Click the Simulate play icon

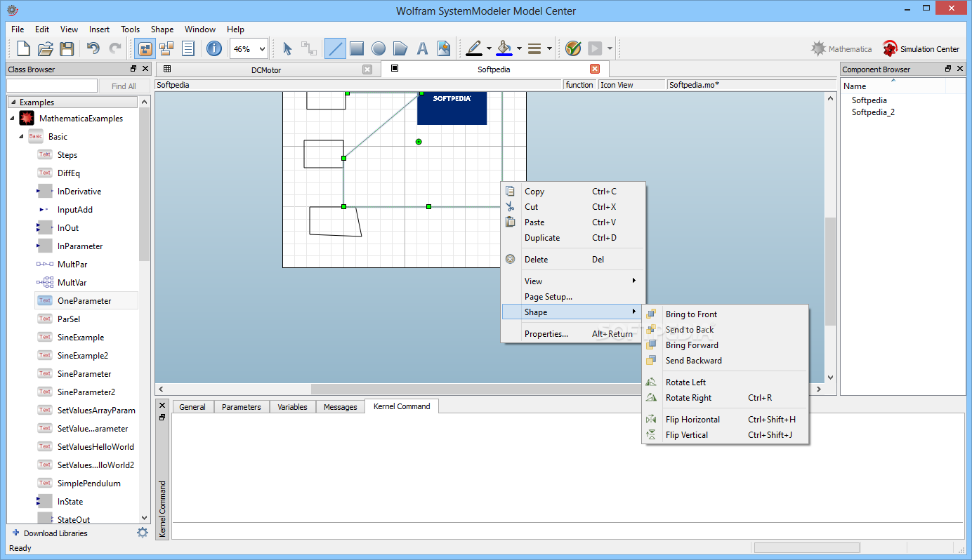click(595, 48)
